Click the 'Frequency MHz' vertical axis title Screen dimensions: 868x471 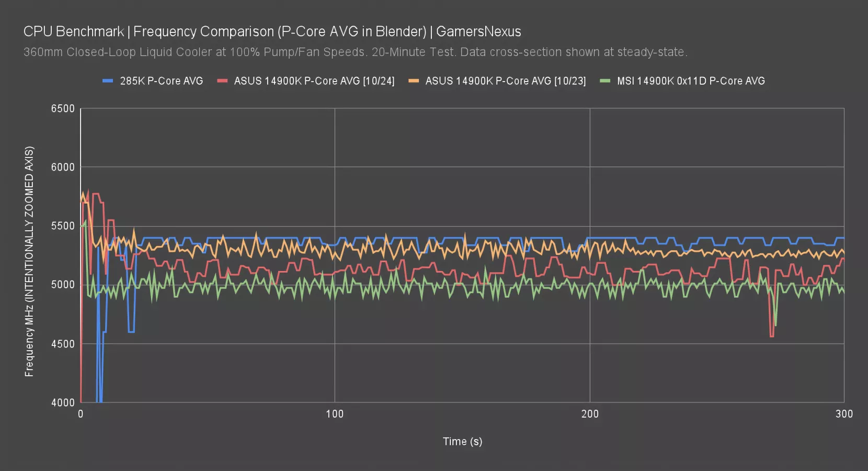29,261
